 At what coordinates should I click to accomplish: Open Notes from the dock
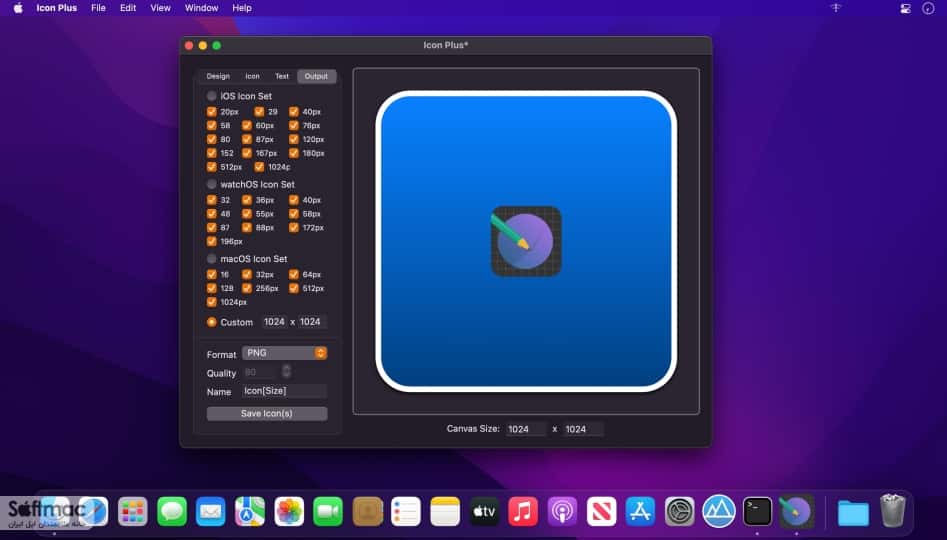[445, 512]
